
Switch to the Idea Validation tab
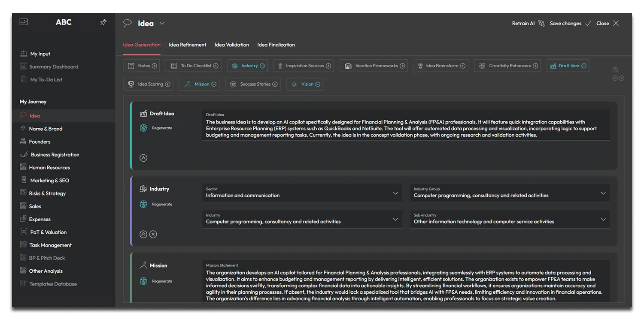click(x=231, y=45)
